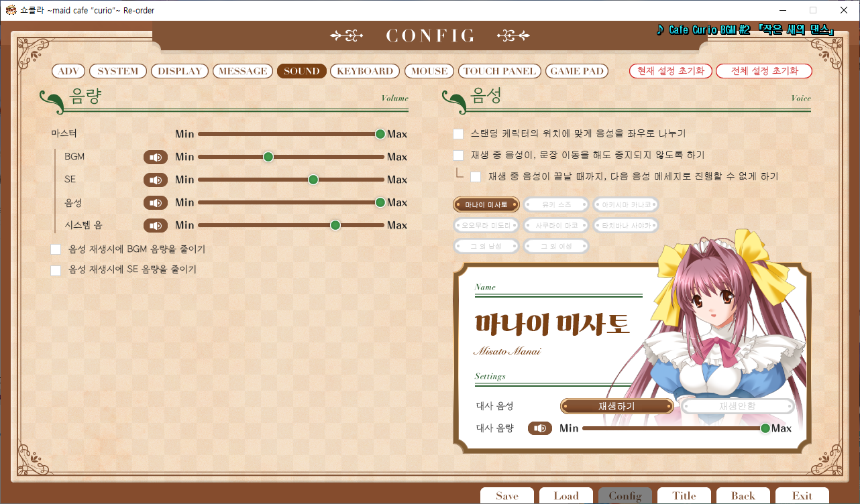The height and width of the screenshot is (504, 860).
Task: Mute the BGM volume speaker icon
Action: tap(156, 157)
